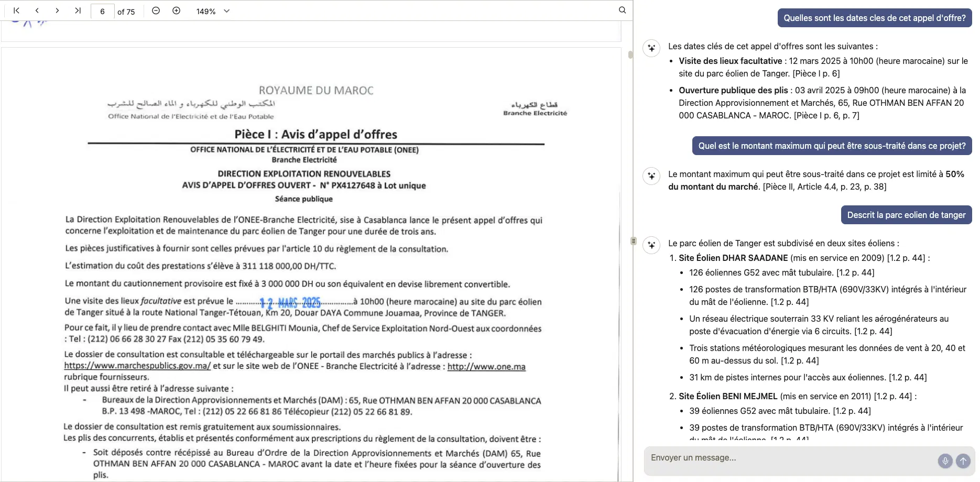Screen dimensions: 980x482
Task: Open the citation after 39 éoliennes G52
Action: [852, 411]
